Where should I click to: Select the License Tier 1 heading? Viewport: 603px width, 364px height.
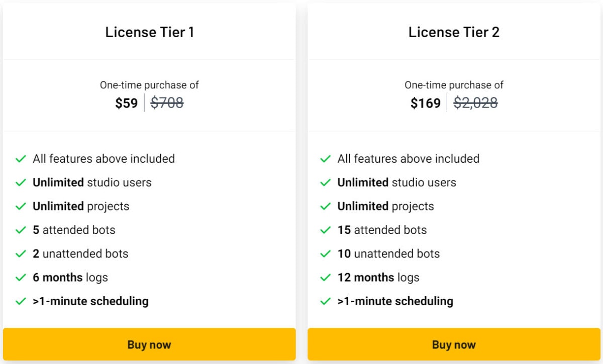coord(149,32)
